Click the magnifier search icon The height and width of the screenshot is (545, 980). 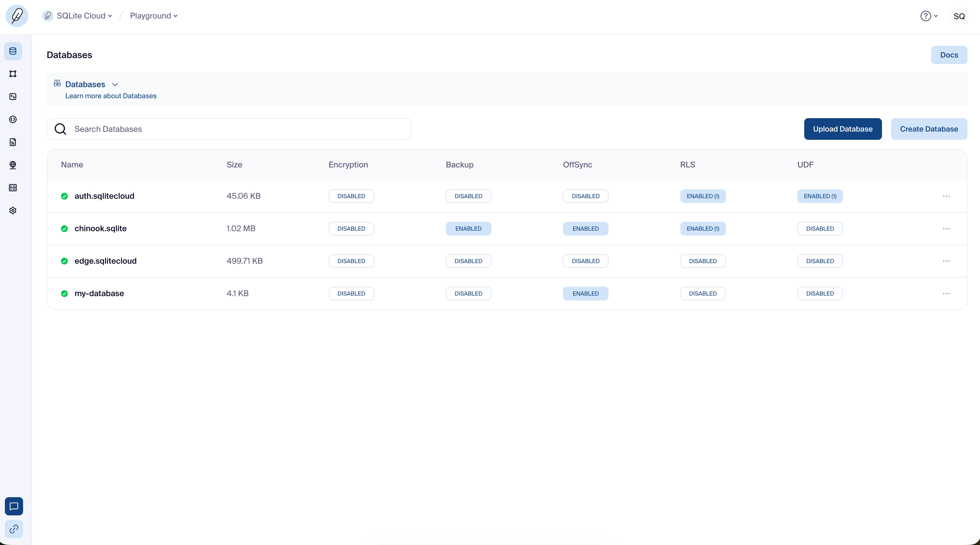point(60,129)
